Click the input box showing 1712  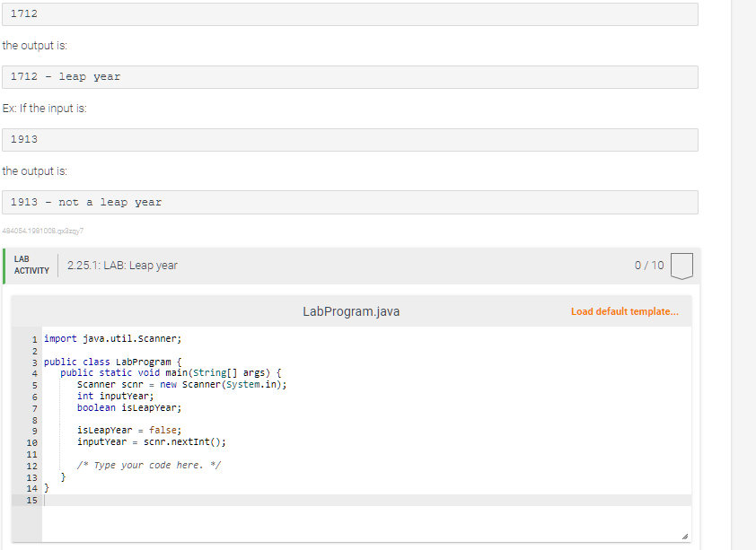350,13
